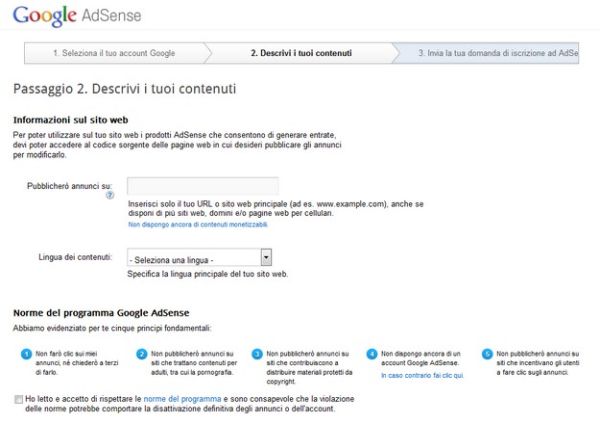Click the 'Seleziona una lingua' combo box
This screenshot has width=600, height=422.
199,257
